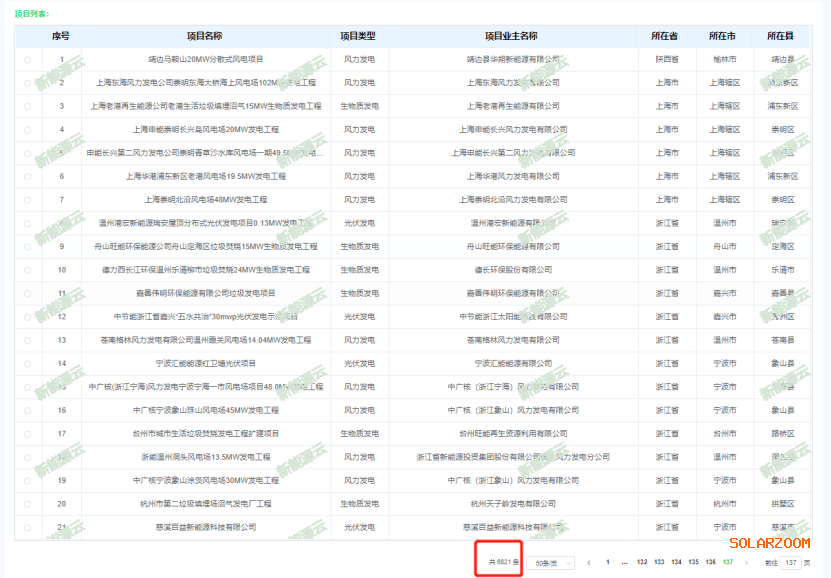
Task: Tick the radio button for row 14
Action: click(27, 363)
